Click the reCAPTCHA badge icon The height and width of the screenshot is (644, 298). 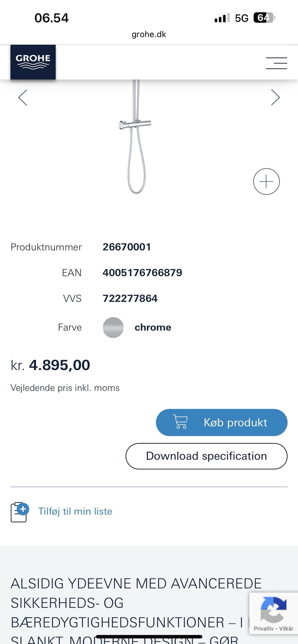(x=273, y=610)
